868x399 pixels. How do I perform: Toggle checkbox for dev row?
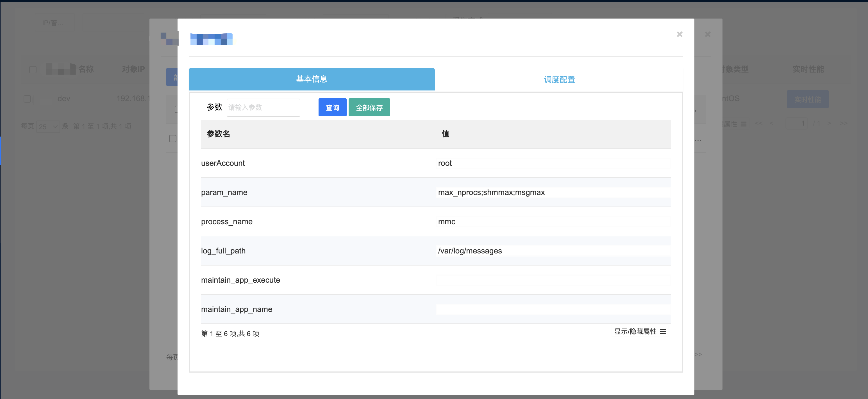27,99
